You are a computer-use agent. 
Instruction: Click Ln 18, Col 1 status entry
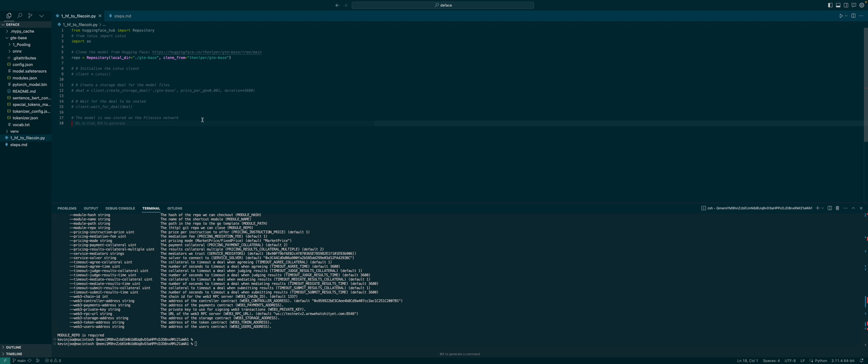(x=747, y=361)
